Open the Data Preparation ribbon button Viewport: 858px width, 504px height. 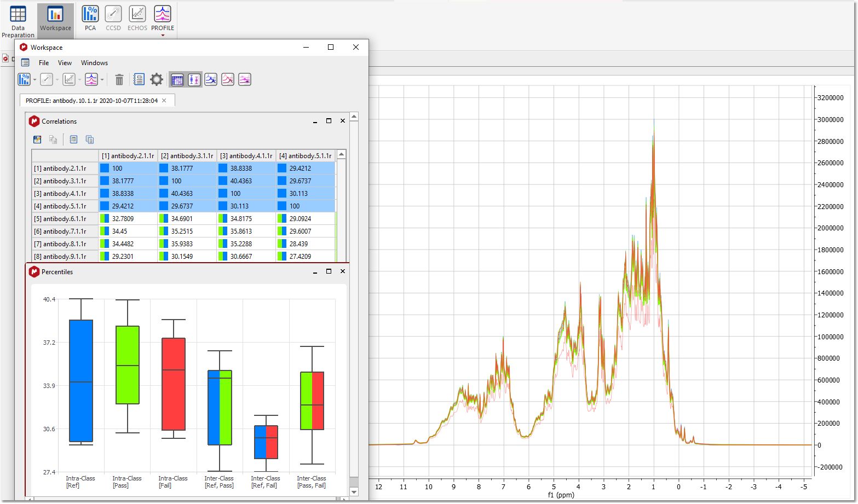point(18,21)
